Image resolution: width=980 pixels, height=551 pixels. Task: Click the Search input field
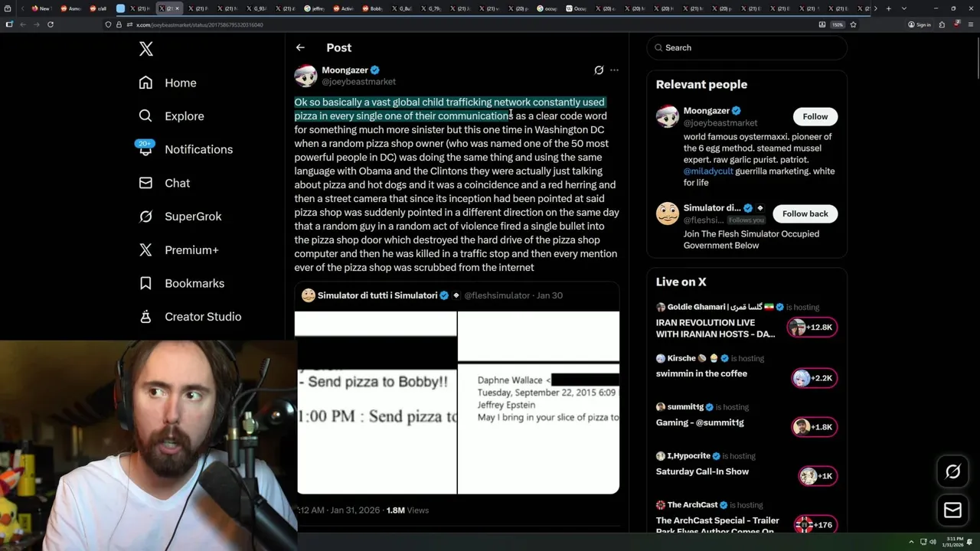(746, 47)
